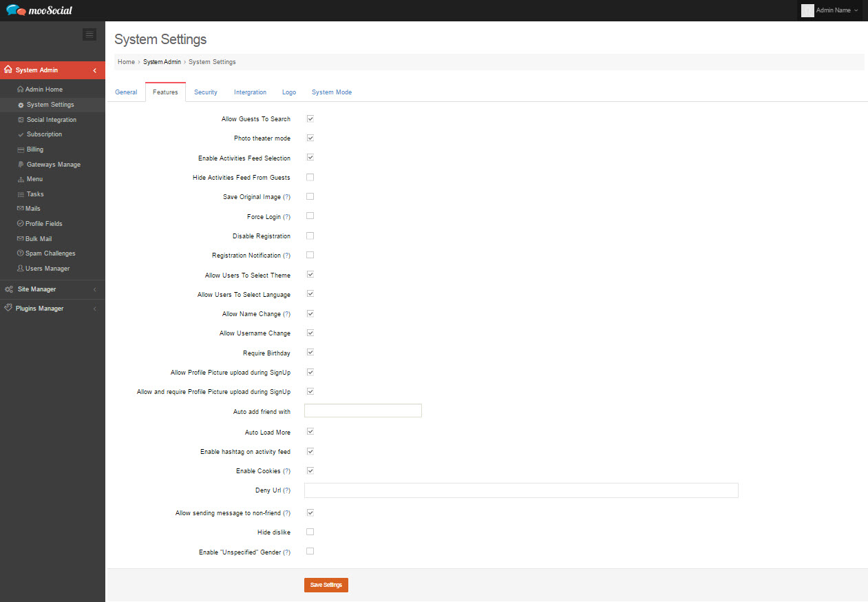Open the Home breadcrumb link

(126, 61)
